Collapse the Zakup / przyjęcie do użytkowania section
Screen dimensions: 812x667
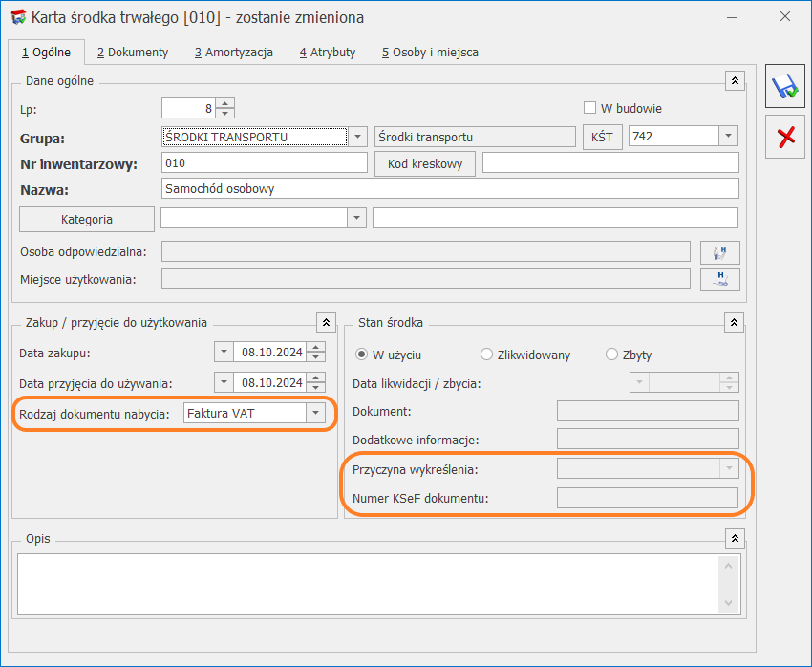[x=327, y=323]
